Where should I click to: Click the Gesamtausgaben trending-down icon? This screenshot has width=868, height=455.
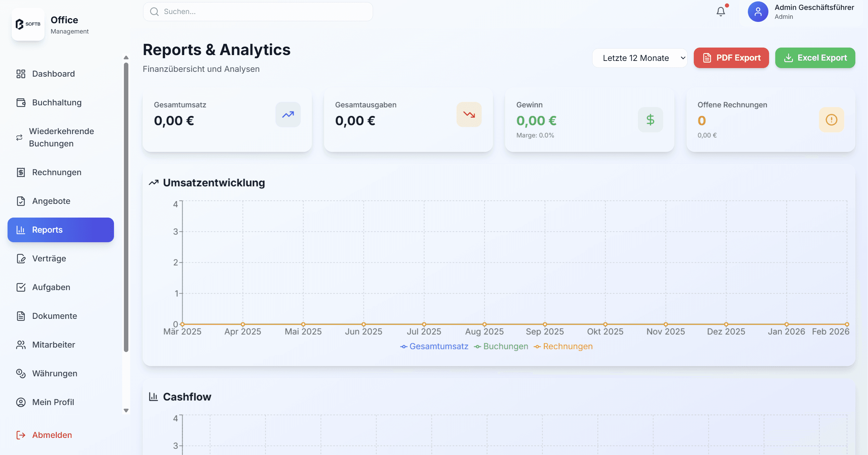coord(469,115)
